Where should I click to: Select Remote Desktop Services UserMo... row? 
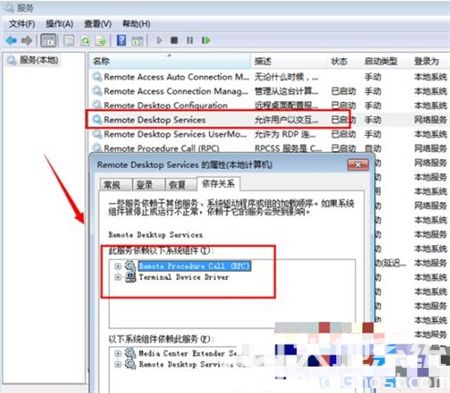point(269,134)
